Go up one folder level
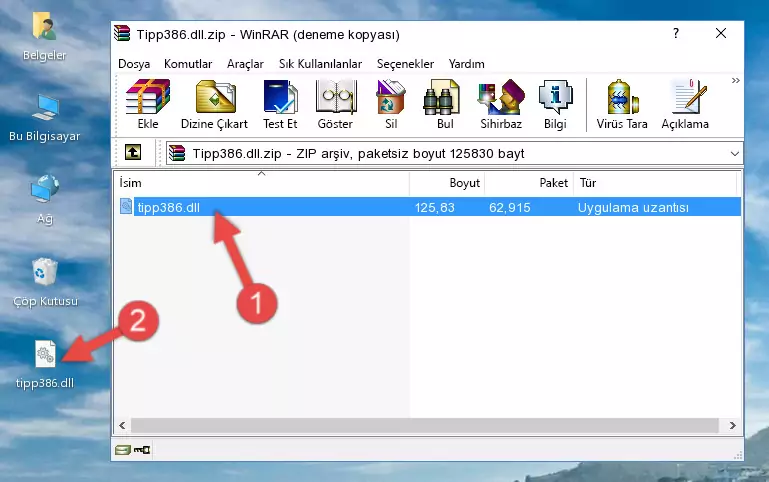 click(x=133, y=152)
